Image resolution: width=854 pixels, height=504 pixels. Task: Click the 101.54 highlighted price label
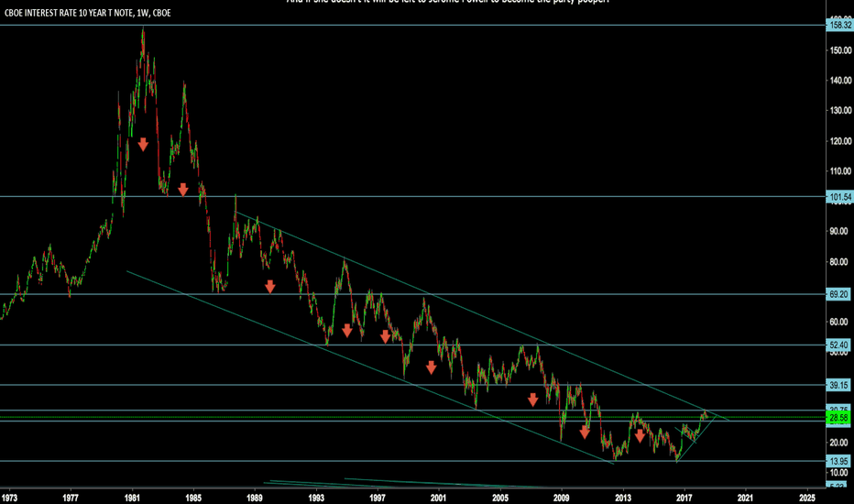[839, 197]
